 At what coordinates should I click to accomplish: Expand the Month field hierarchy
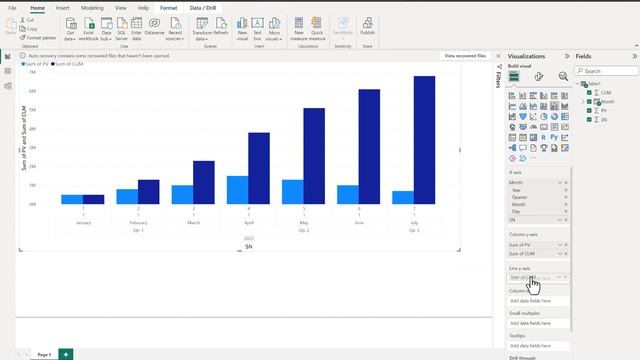pos(583,102)
